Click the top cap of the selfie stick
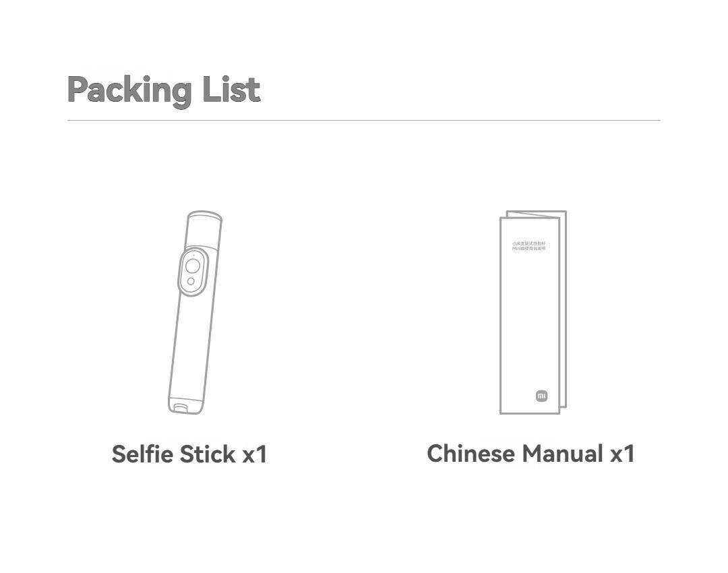The height and width of the screenshot is (573, 728). pyautogui.click(x=204, y=229)
